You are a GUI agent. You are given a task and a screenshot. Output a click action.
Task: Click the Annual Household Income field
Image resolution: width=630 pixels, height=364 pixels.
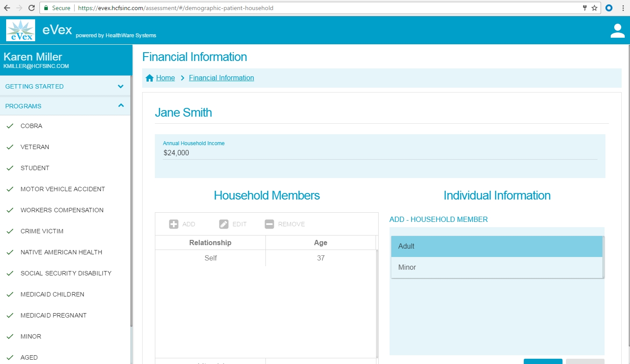[x=380, y=153]
